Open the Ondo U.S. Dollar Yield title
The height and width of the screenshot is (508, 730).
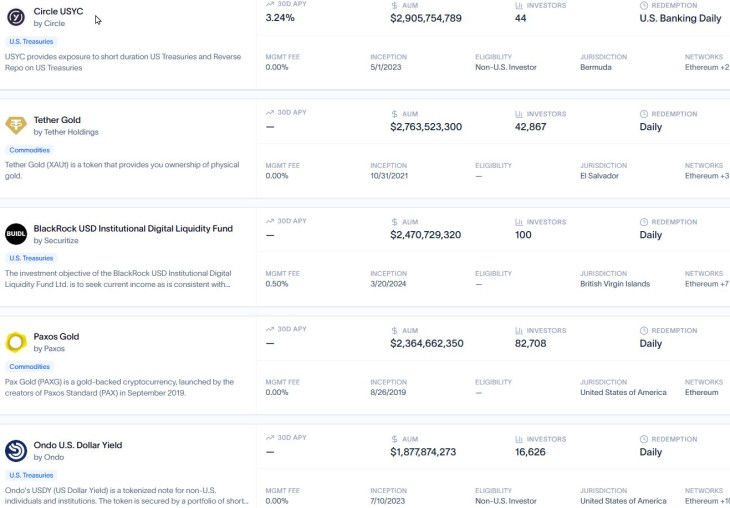[78, 445]
